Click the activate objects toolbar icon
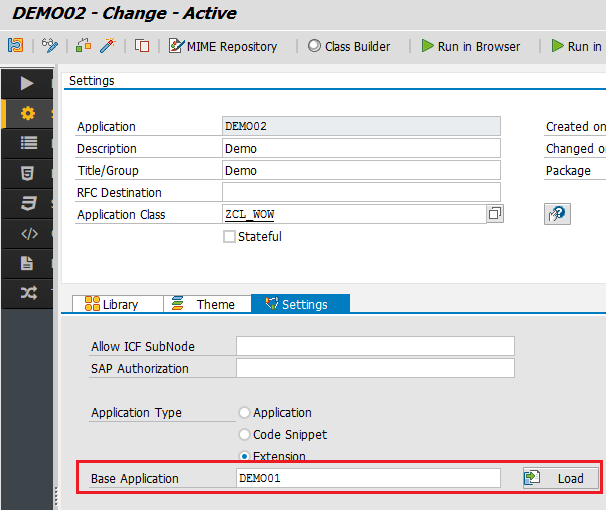606x510 pixels. 83,46
